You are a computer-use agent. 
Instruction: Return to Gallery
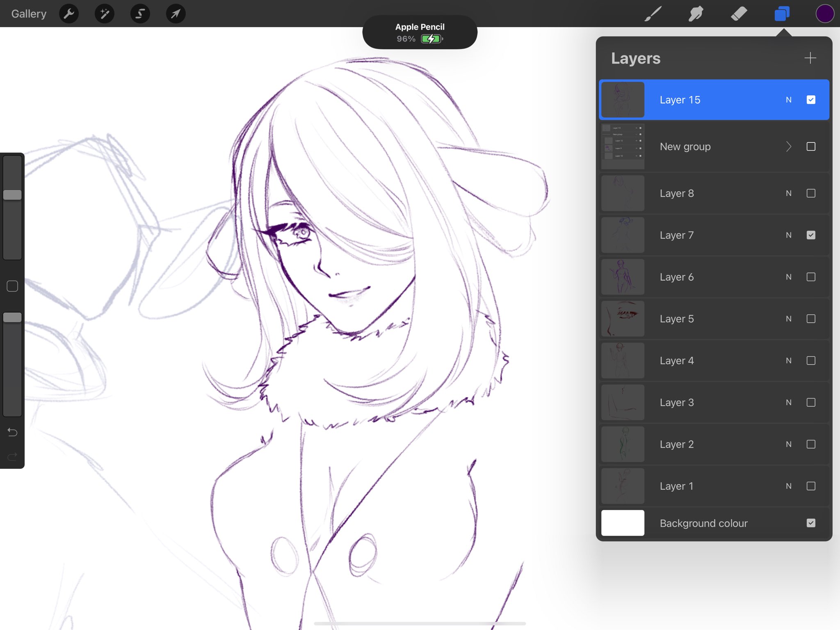pos(29,14)
